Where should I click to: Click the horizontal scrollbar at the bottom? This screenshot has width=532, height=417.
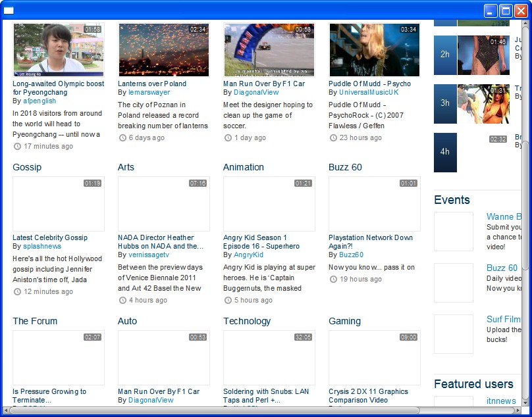click(211, 410)
